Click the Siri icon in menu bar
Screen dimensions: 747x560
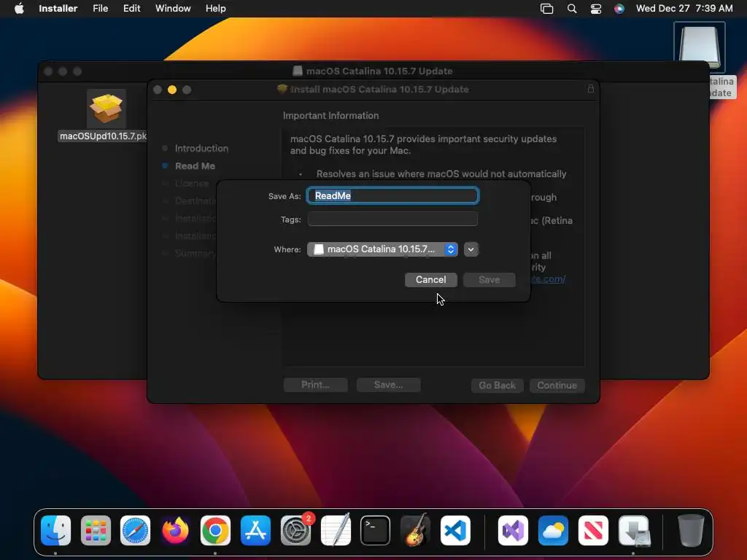[619, 9]
